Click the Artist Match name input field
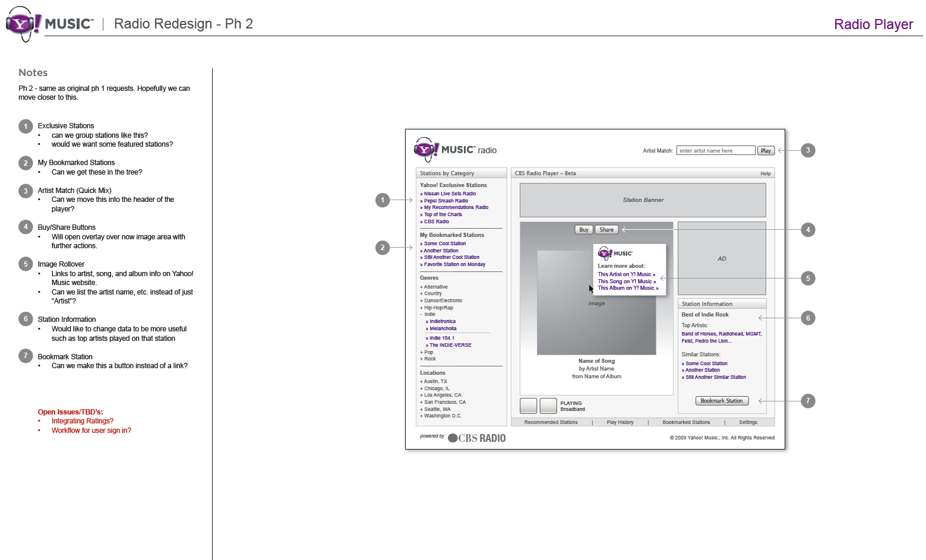The width and height of the screenshot is (926, 560). 715,151
